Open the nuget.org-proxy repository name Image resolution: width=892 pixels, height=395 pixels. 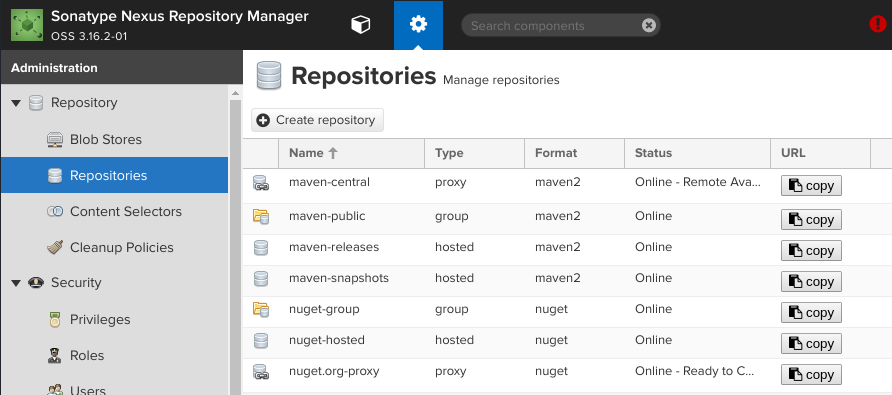click(x=334, y=372)
